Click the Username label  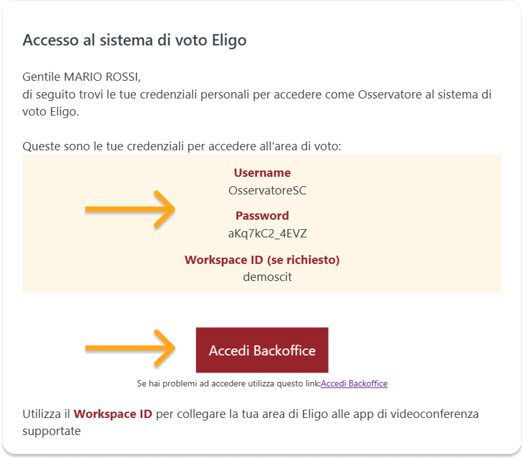(262, 173)
